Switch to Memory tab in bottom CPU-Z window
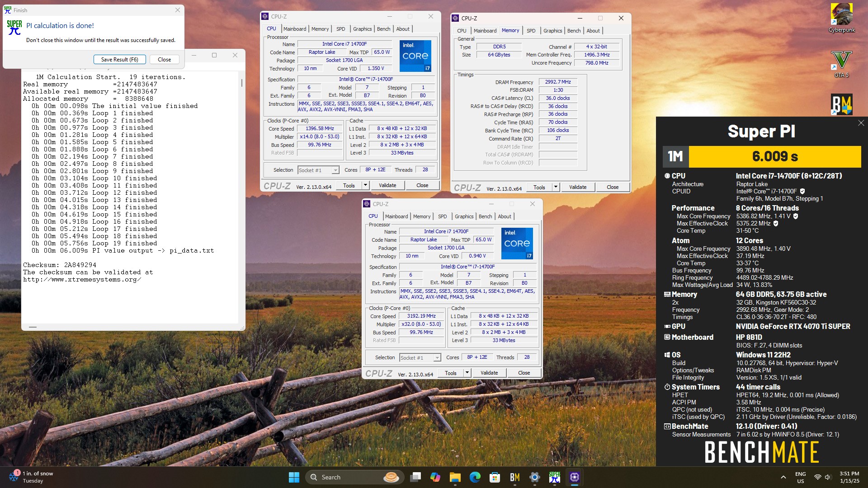This screenshot has width=868, height=488. 421,216
